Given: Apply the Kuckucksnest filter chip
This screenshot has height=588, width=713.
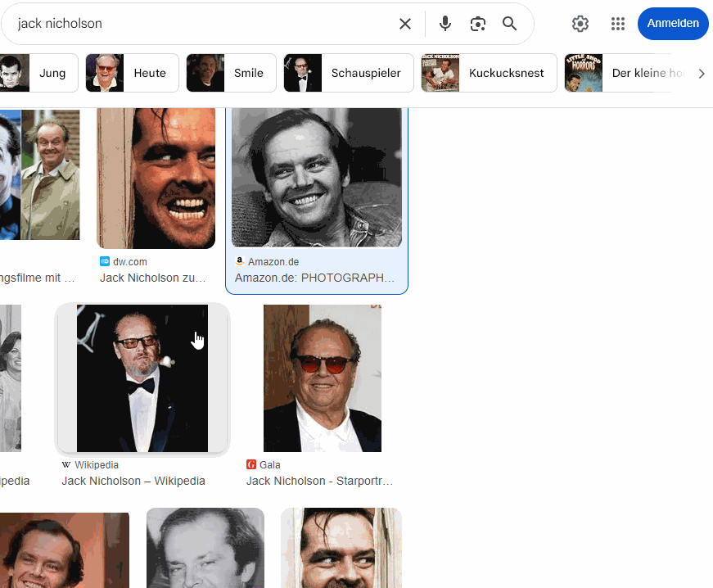Looking at the screenshot, I should point(489,73).
